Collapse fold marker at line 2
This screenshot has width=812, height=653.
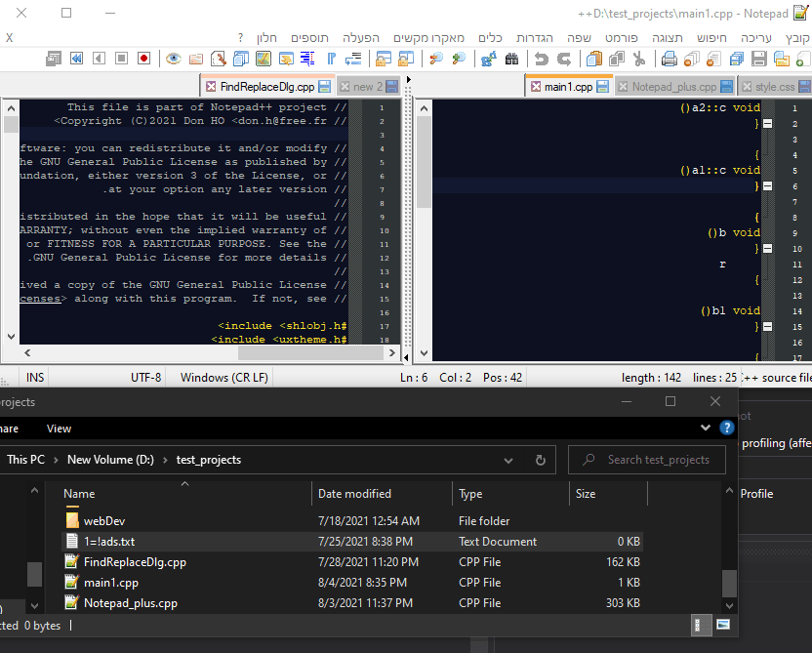(768, 124)
